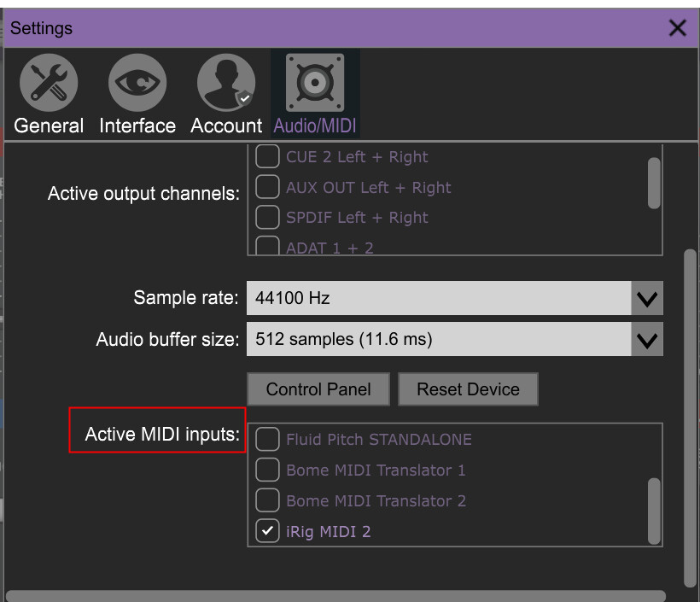Open the Account person icon
This screenshot has width=700, height=602.
click(225, 83)
